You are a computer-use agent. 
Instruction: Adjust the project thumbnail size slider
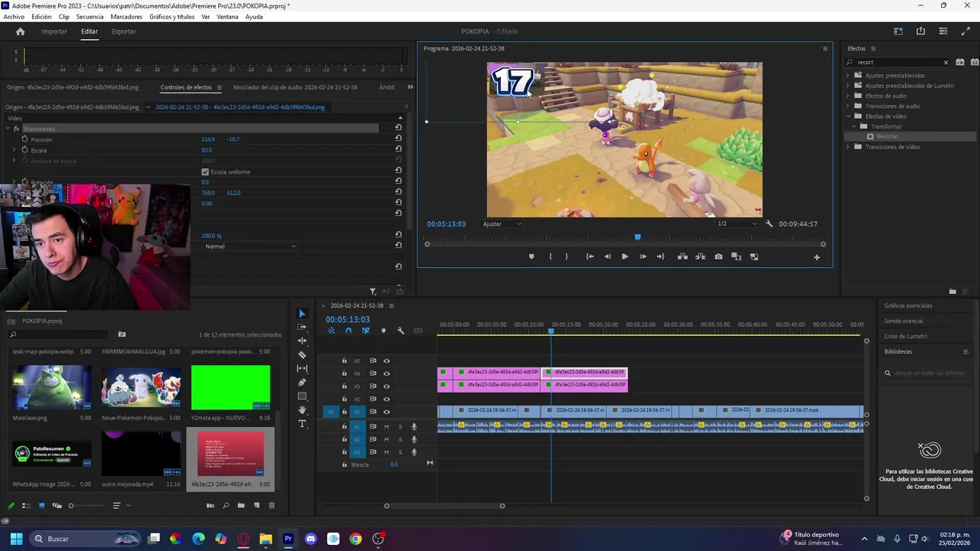tap(71, 506)
